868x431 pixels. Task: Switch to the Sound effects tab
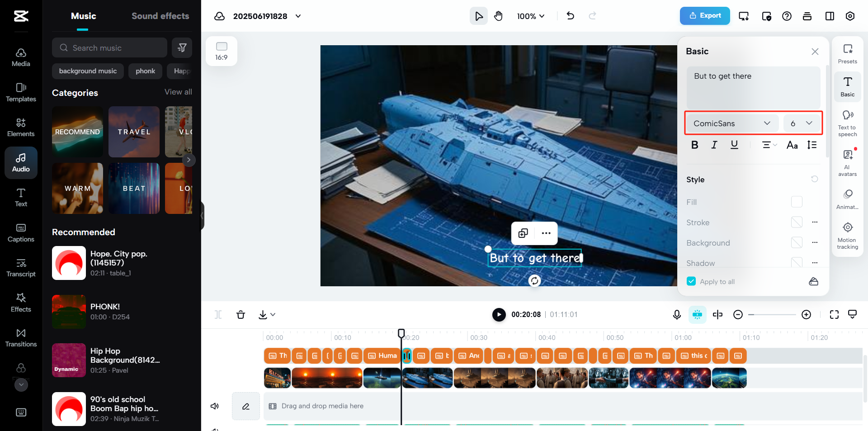click(x=160, y=16)
